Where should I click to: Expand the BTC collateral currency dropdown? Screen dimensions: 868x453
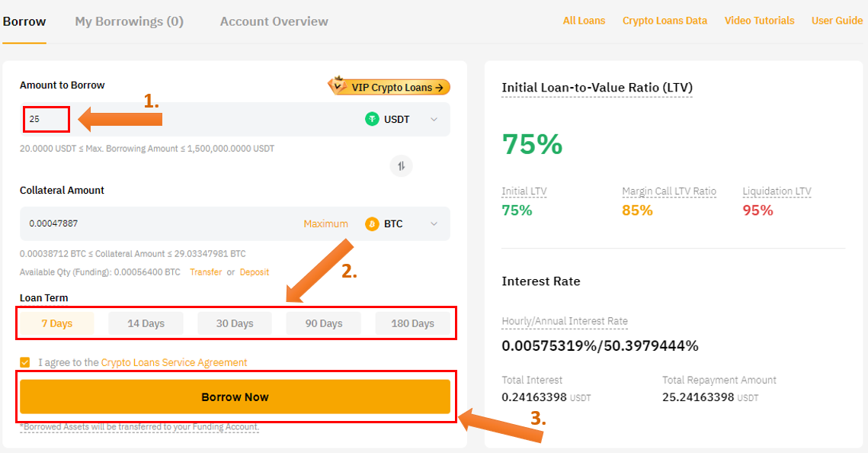pos(434,224)
